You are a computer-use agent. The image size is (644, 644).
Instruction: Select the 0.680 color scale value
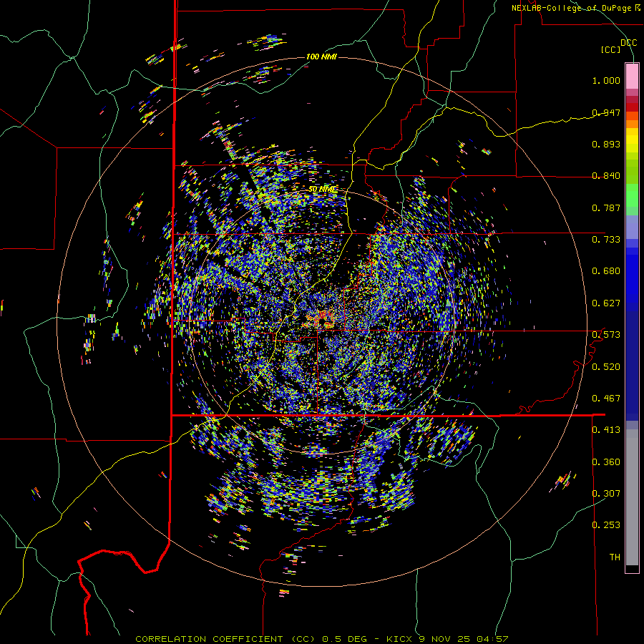[x=606, y=270]
